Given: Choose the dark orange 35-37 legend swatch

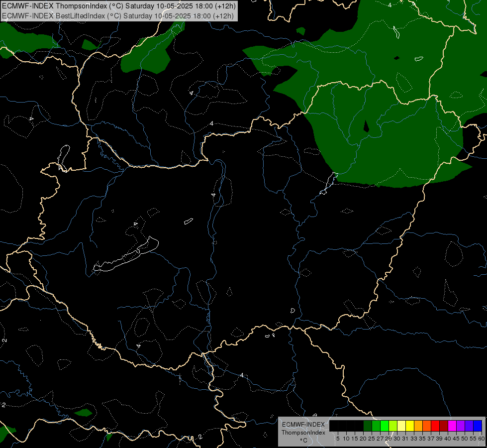Looking at the screenshot, I should (427, 426).
